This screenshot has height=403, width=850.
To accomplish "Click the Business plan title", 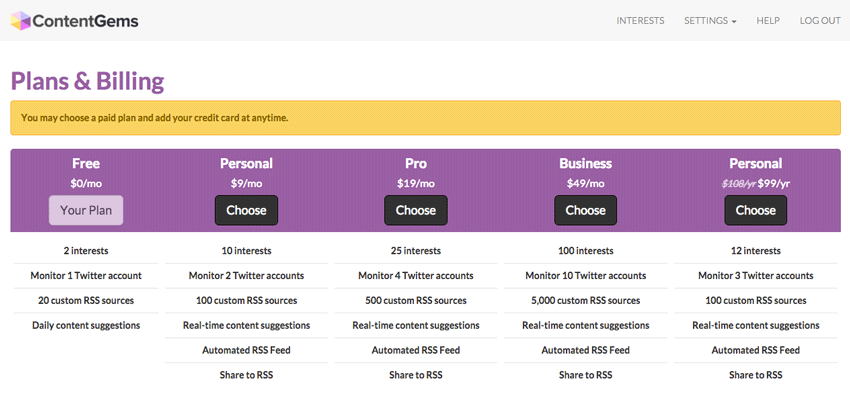I will pyautogui.click(x=585, y=163).
